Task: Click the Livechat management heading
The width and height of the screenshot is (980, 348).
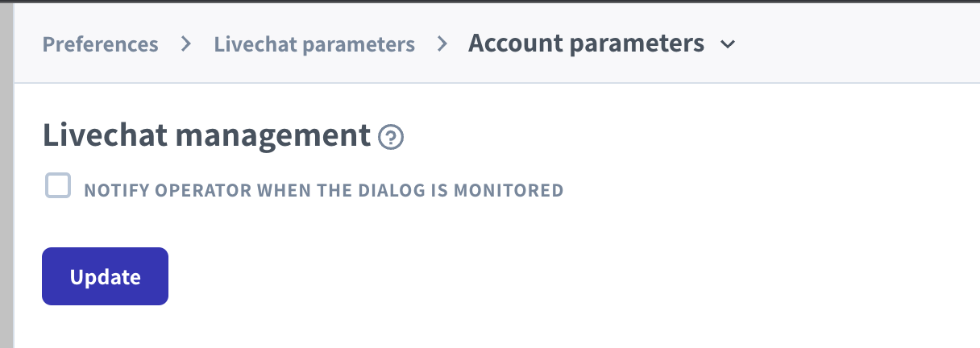Action: pyautogui.click(x=206, y=135)
